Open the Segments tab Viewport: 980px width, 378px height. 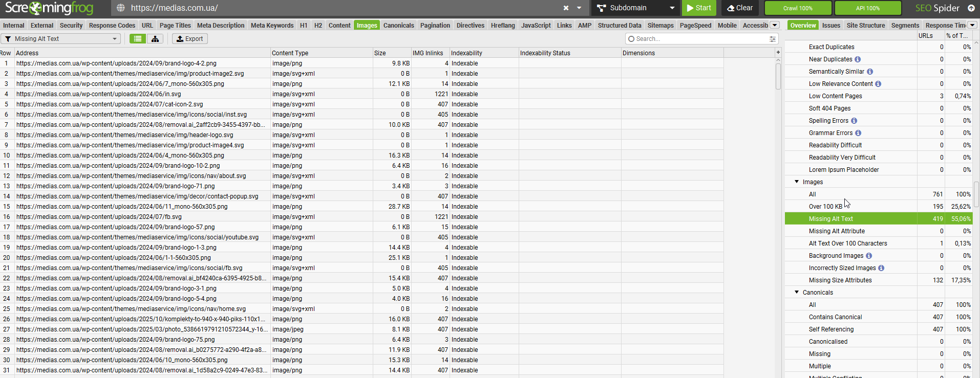pos(905,25)
